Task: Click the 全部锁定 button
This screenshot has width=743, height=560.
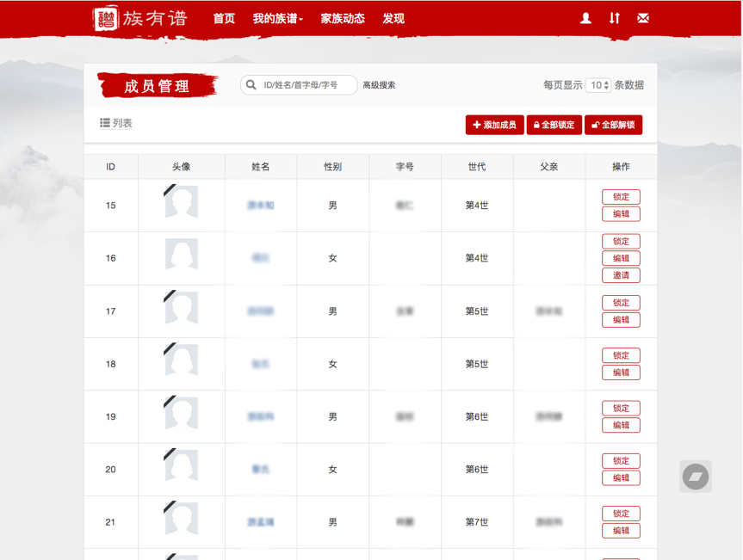Action: coord(554,125)
